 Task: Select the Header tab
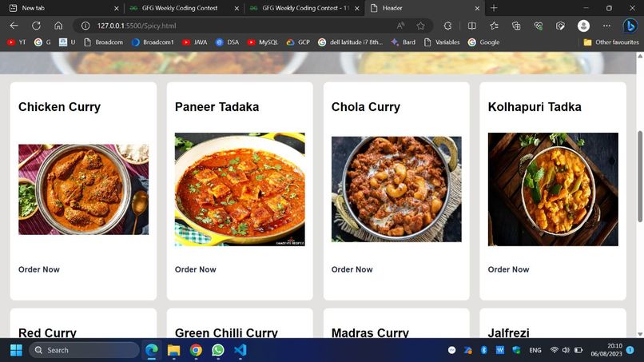[x=423, y=8]
